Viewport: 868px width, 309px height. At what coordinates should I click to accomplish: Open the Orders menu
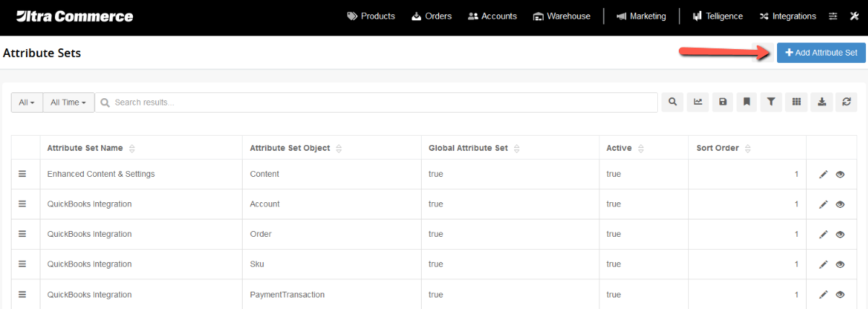pyautogui.click(x=432, y=16)
